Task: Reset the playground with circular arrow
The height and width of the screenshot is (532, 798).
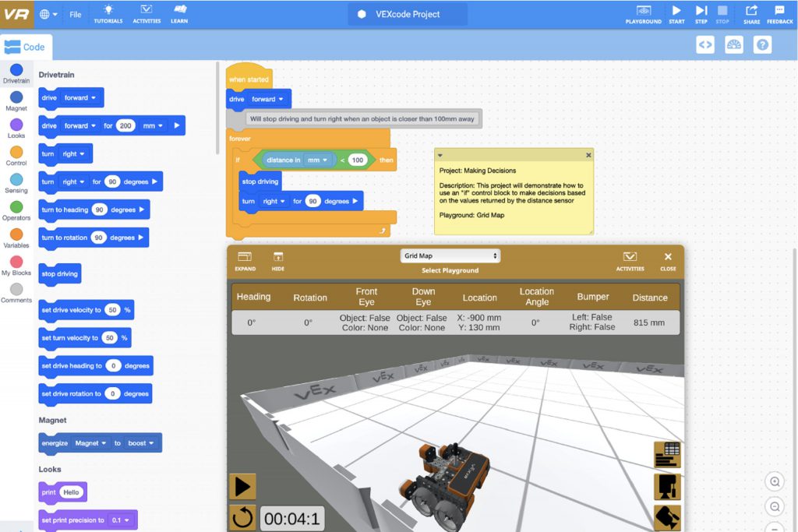Action: [243, 517]
